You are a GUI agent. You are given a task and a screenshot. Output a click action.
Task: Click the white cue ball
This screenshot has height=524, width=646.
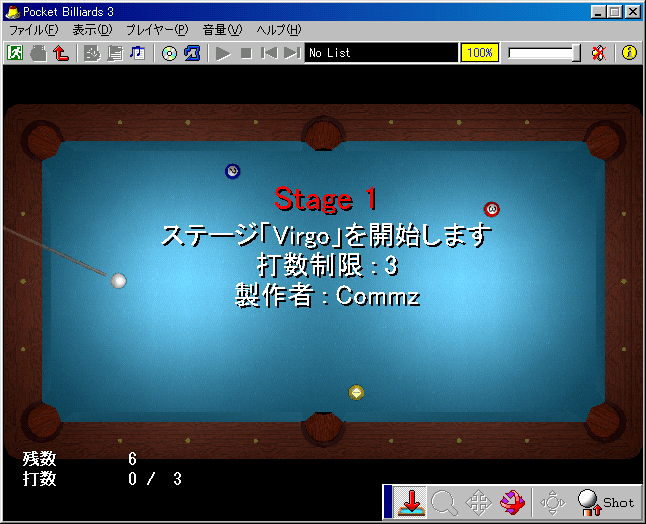119,281
